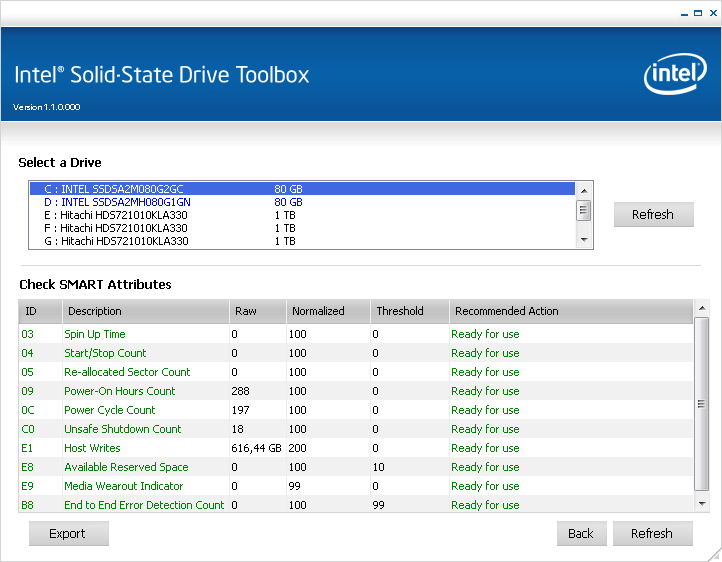
Task: Click the Raw column header
Action: 257,311
